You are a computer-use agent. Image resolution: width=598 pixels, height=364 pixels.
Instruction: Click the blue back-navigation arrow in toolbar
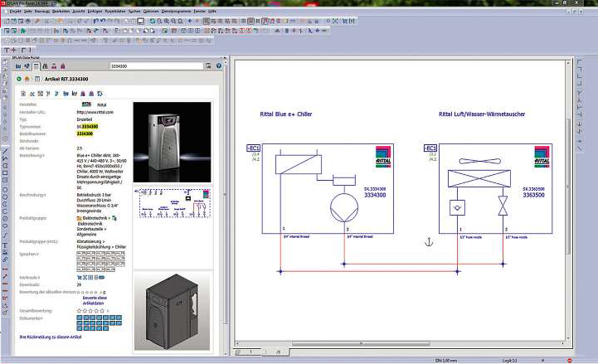190,22
